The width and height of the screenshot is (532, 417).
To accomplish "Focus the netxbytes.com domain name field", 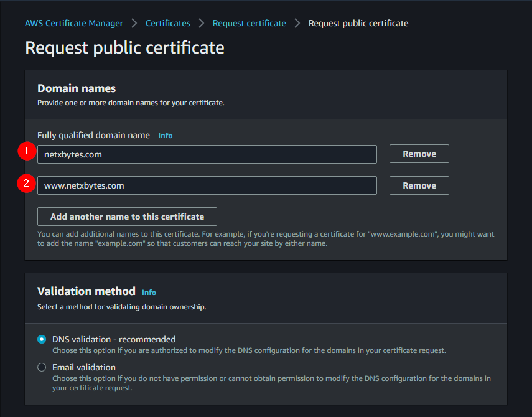I will click(207, 154).
